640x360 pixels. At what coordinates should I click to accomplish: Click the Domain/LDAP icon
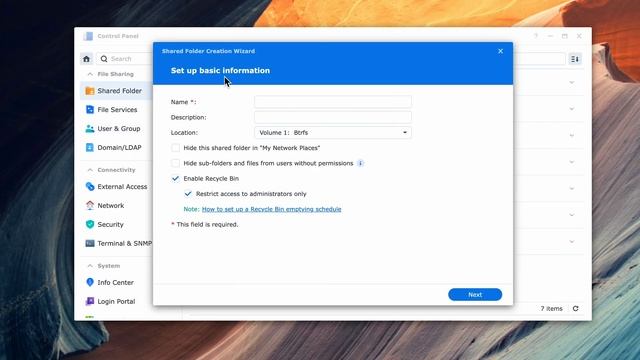[90, 147]
